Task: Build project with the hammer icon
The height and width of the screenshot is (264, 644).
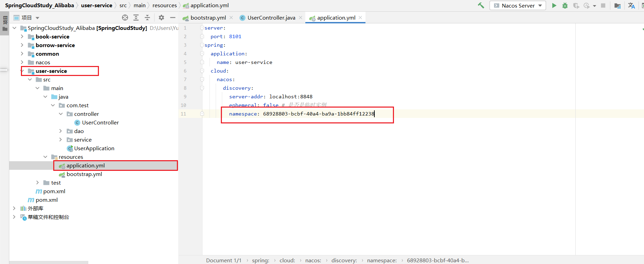Action: (x=481, y=5)
